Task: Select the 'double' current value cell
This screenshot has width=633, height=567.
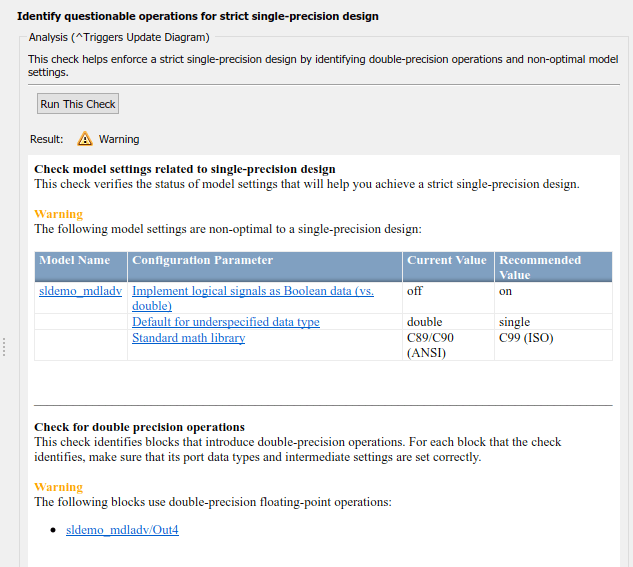Action: [425, 322]
